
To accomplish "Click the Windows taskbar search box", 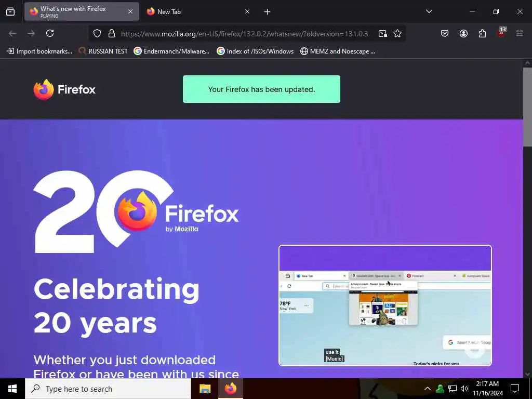I will (108, 389).
